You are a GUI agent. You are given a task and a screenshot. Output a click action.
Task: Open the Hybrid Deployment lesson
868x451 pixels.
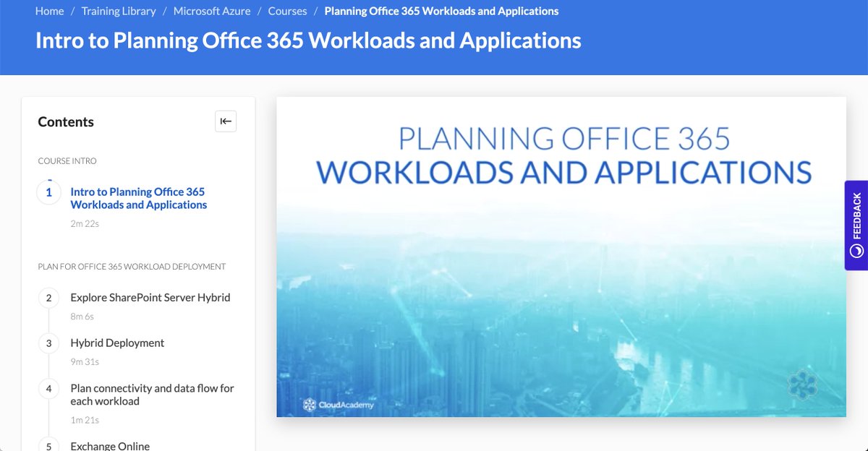(x=117, y=343)
